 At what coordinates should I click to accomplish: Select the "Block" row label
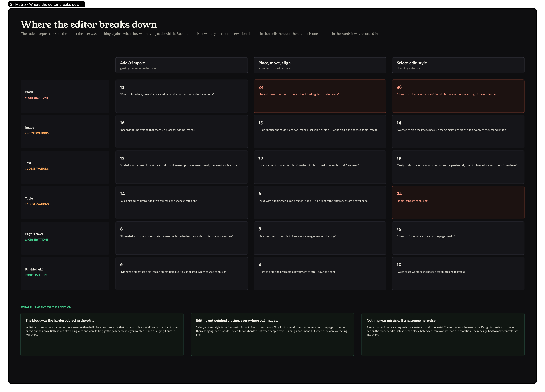29,92
